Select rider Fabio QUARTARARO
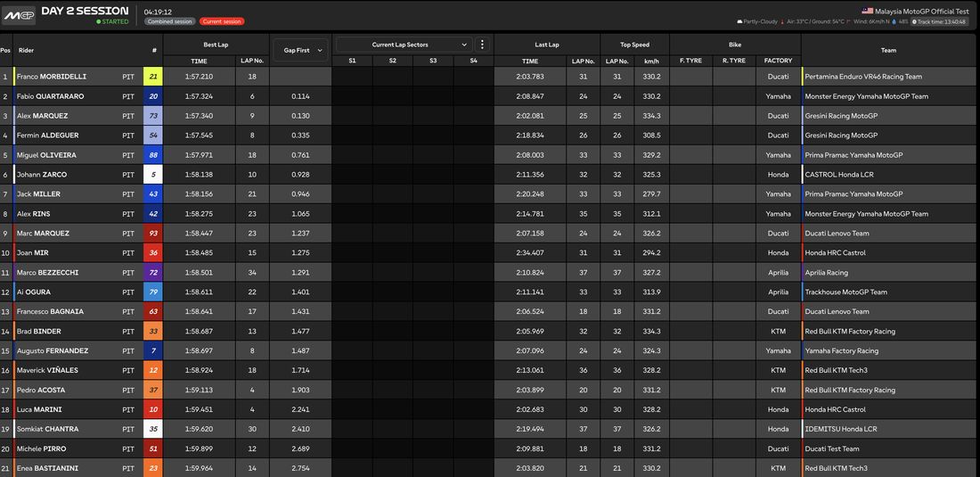Viewport: 980px width, 477px height. [x=50, y=96]
